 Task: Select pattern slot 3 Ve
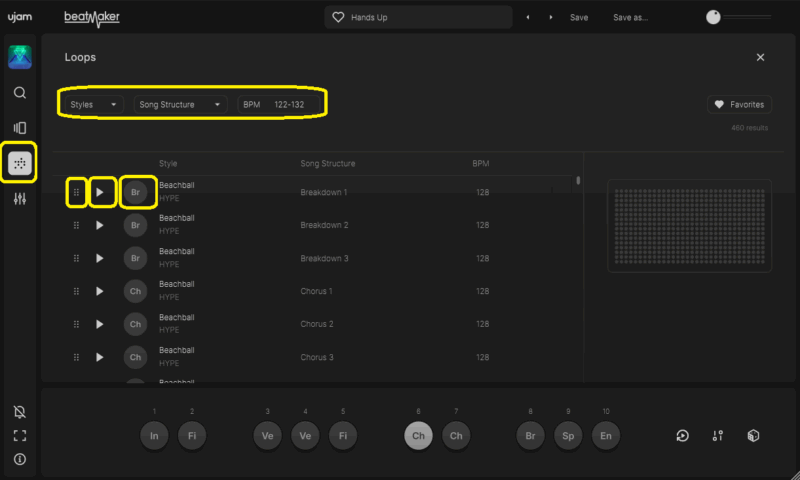click(267, 436)
